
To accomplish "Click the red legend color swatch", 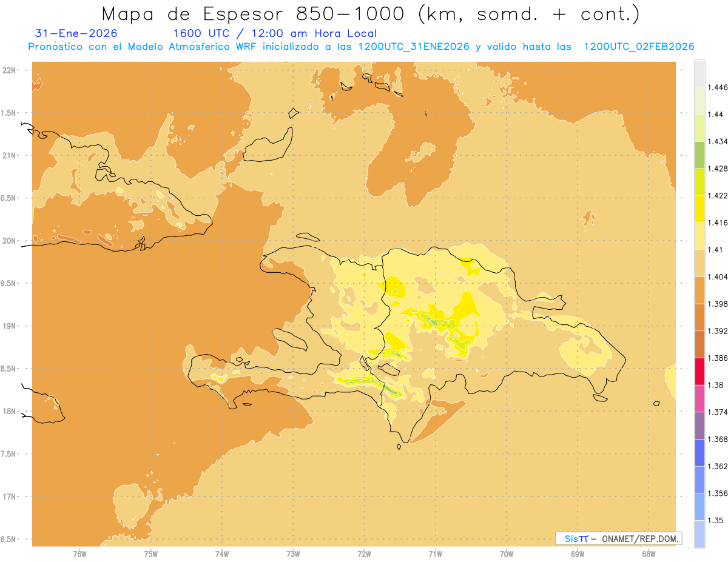I will tap(699, 371).
